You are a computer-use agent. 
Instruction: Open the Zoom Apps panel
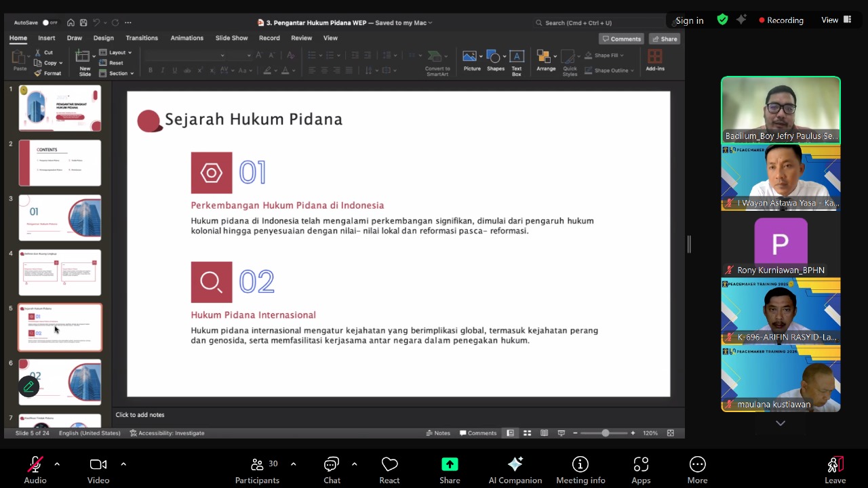(641, 465)
